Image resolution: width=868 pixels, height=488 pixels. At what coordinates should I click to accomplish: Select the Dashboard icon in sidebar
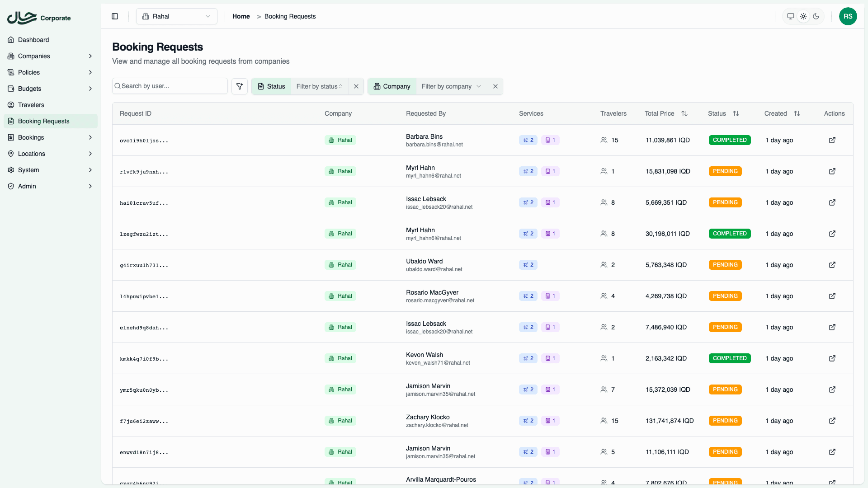[11, 40]
